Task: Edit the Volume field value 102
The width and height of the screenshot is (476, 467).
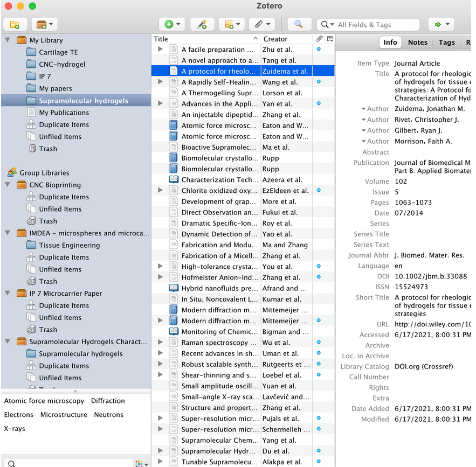Action: (401, 182)
